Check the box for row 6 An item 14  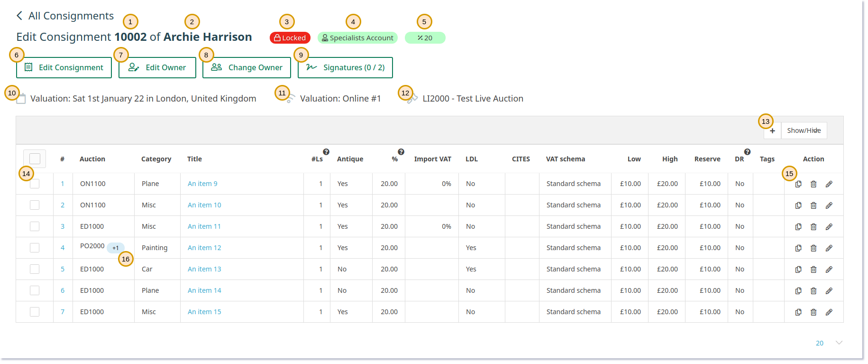(x=35, y=290)
